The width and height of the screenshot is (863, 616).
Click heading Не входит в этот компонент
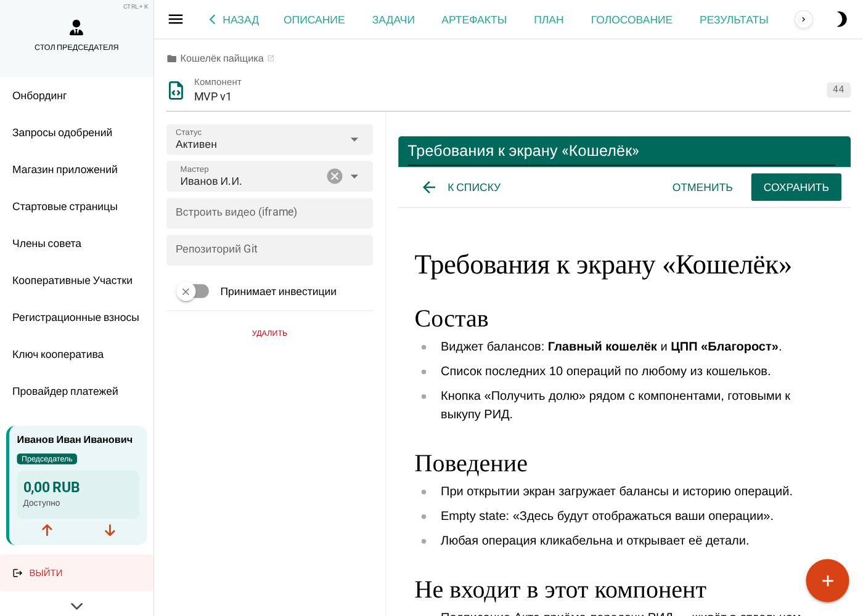tap(560, 590)
